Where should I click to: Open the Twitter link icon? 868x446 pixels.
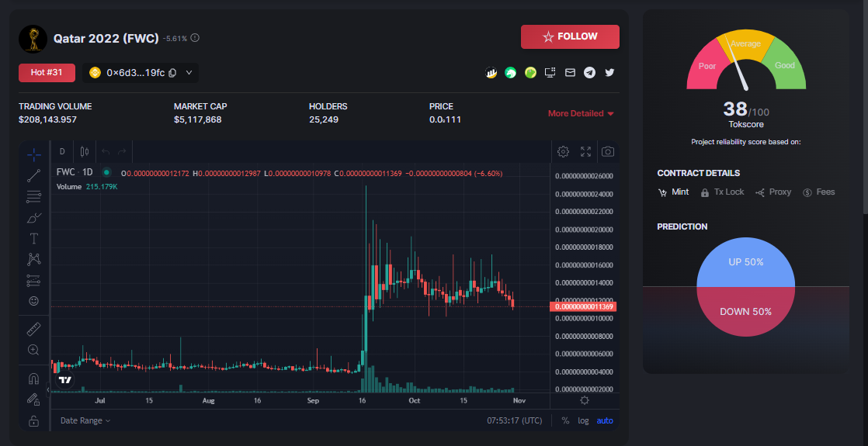(x=609, y=72)
